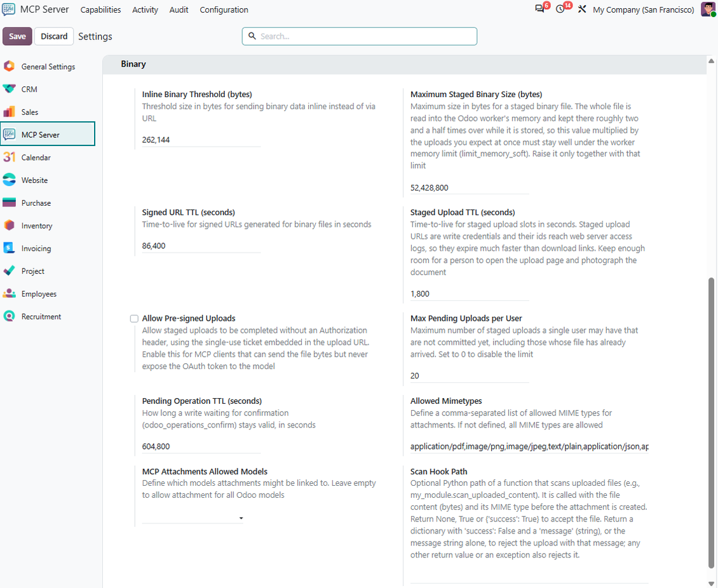Open the activities clock icon

(560, 9)
